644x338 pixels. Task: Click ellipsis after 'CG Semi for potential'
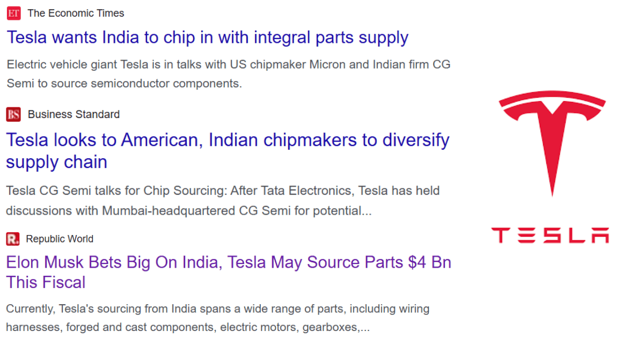tap(367, 211)
